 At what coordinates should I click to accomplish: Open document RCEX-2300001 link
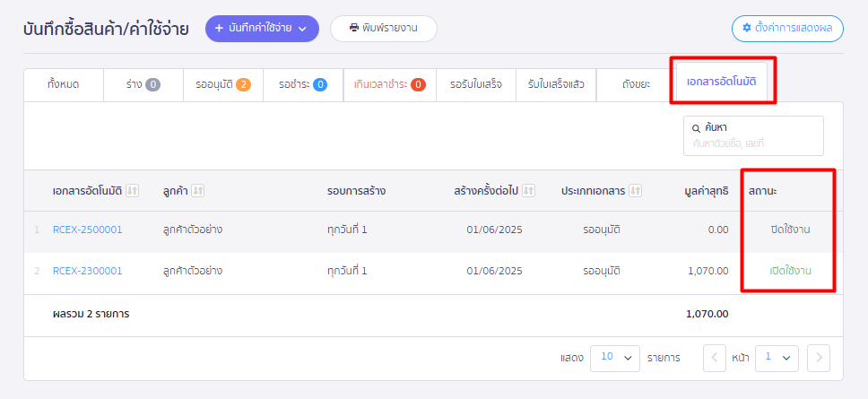pyautogui.click(x=88, y=271)
